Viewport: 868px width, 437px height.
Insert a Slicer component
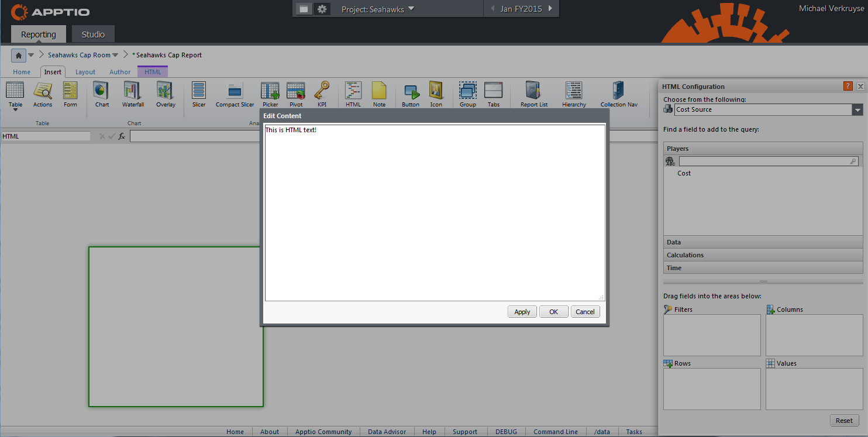point(199,95)
